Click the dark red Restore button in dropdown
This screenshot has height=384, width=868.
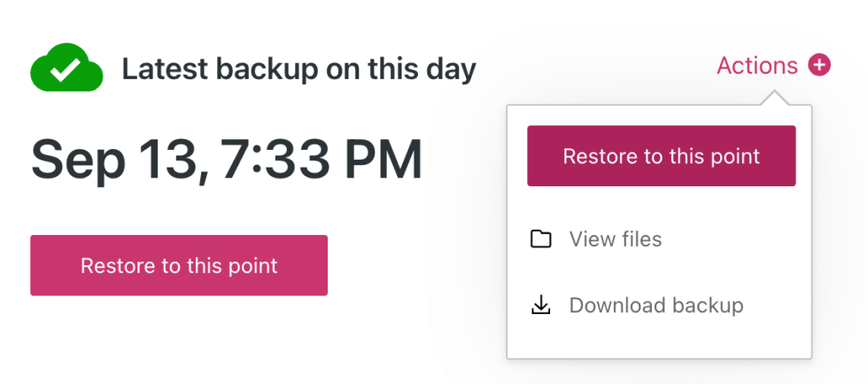(x=661, y=156)
